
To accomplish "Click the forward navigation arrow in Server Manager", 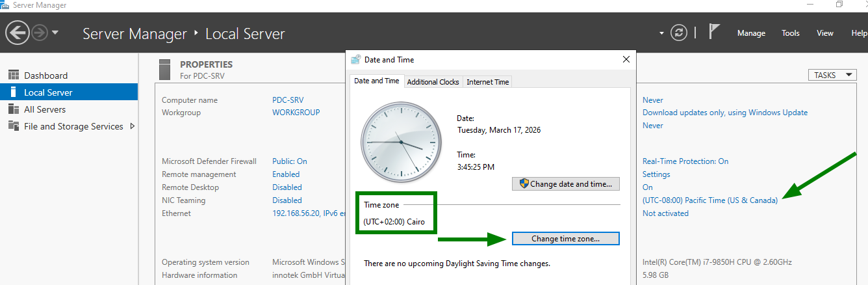I will (40, 33).
